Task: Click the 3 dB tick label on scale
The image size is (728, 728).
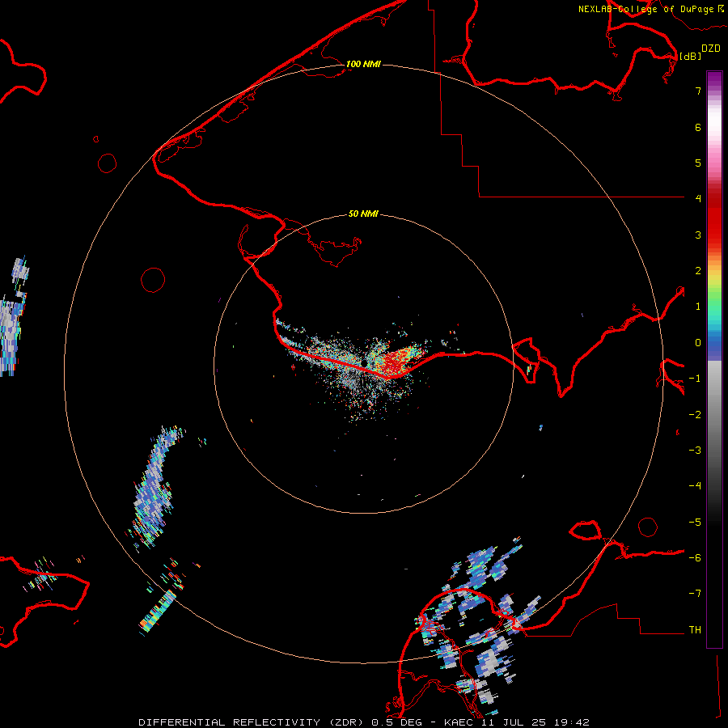Action: point(698,235)
